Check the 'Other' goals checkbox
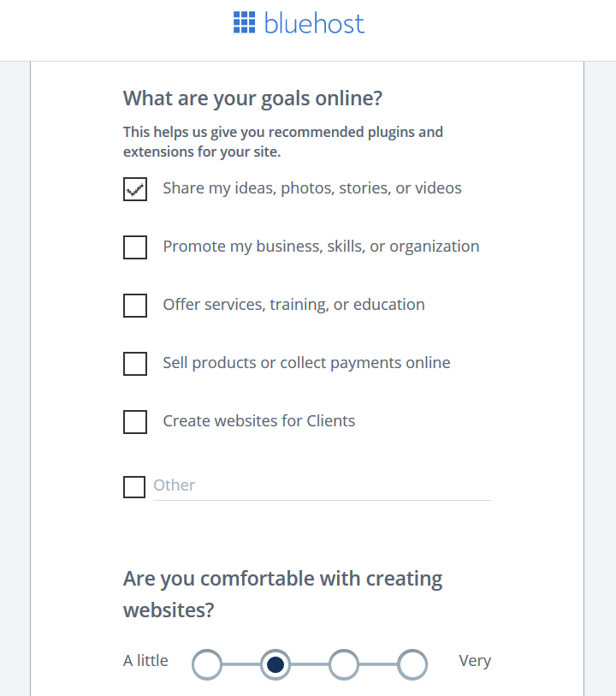 tap(134, 486)
